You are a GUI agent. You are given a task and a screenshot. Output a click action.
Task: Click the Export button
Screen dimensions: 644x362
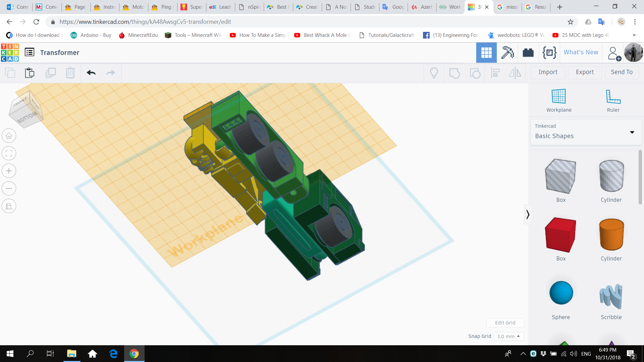tap(585, 72)
